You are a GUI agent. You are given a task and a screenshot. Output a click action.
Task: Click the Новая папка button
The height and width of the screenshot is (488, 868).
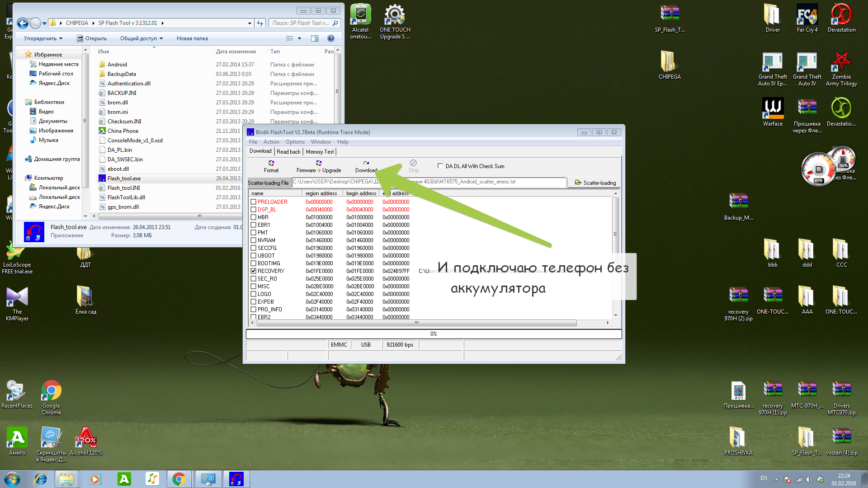coord(192,38)
